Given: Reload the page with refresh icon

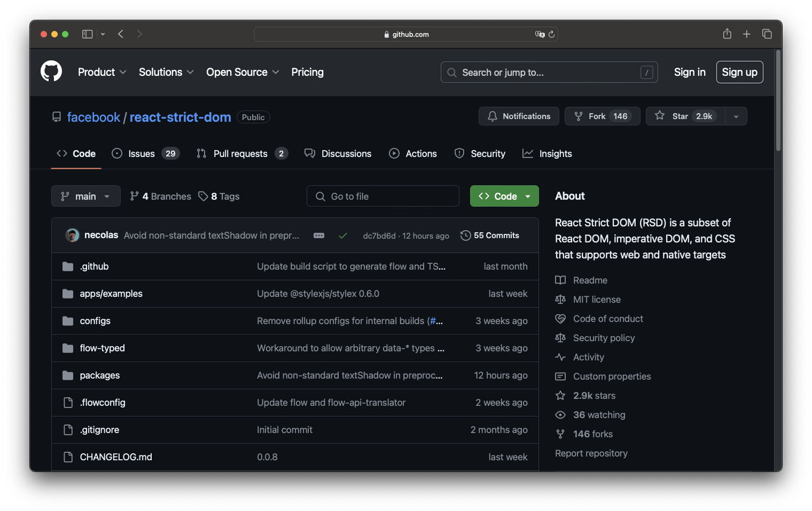Looking at the screenshot, I should (552, 34).
